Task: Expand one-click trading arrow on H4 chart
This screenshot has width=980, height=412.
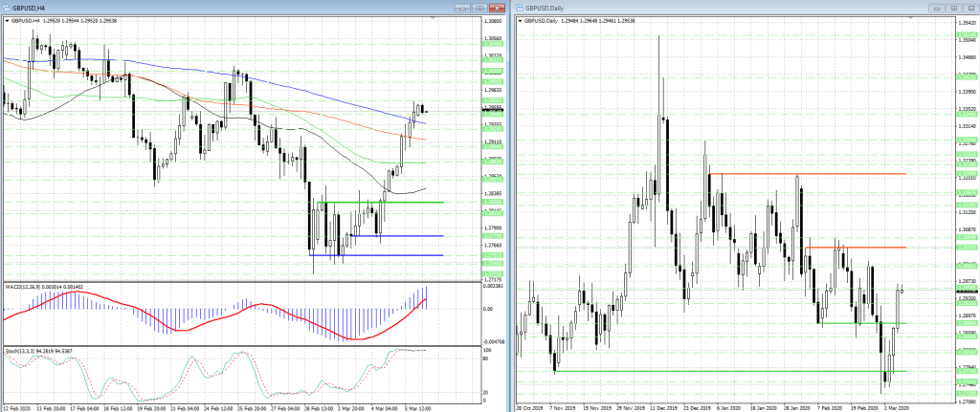Action: click(7, 21)
